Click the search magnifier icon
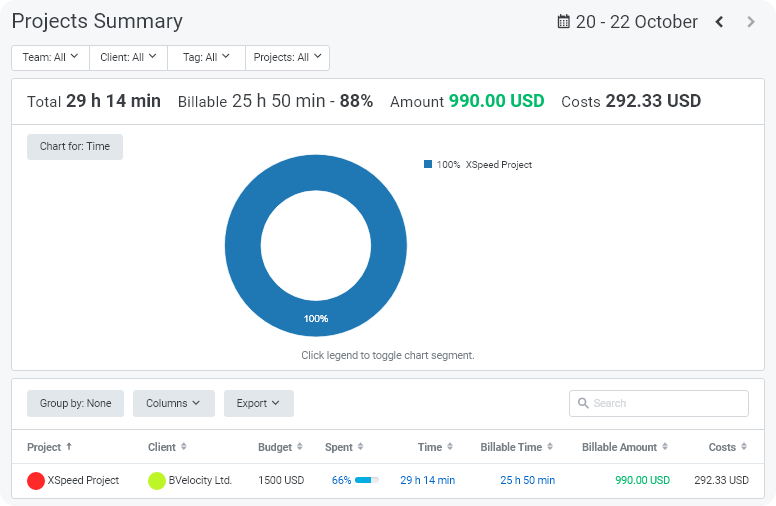The height and width of the screenshot is (506, 776). coord(583,403)
